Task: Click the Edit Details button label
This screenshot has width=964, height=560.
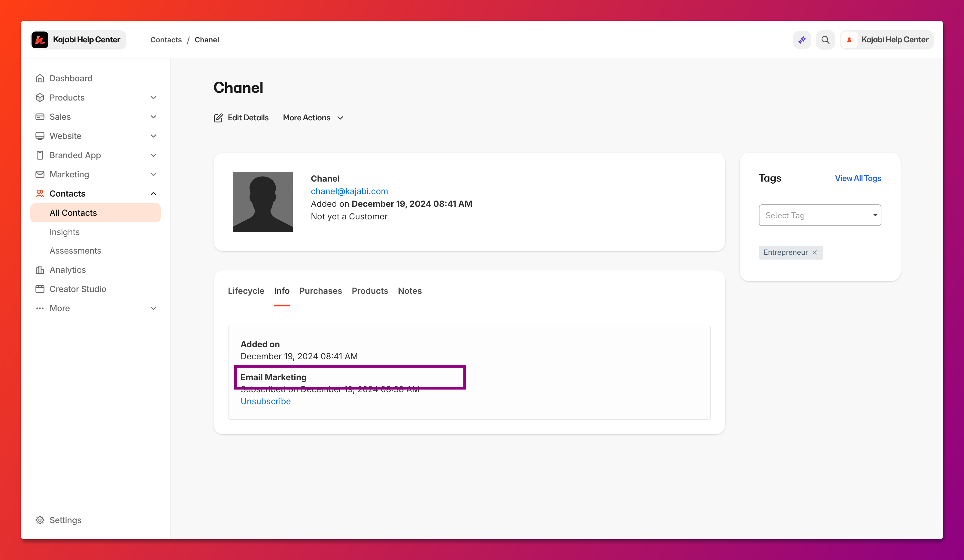Action: click(x=248, y=118)
